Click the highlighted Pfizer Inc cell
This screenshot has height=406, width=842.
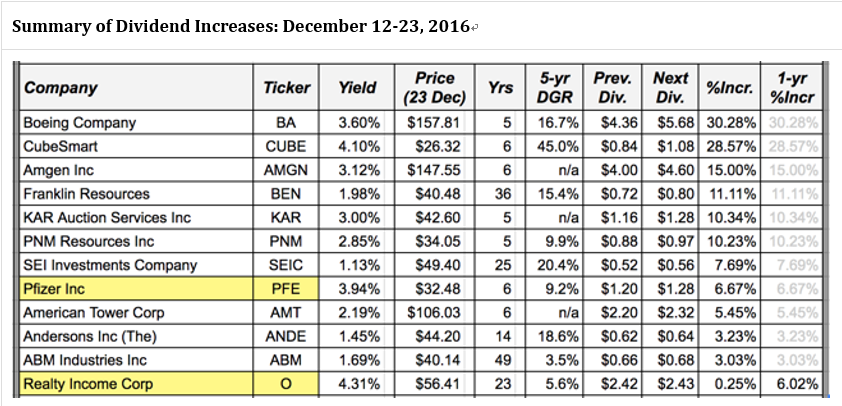point(53,289)
